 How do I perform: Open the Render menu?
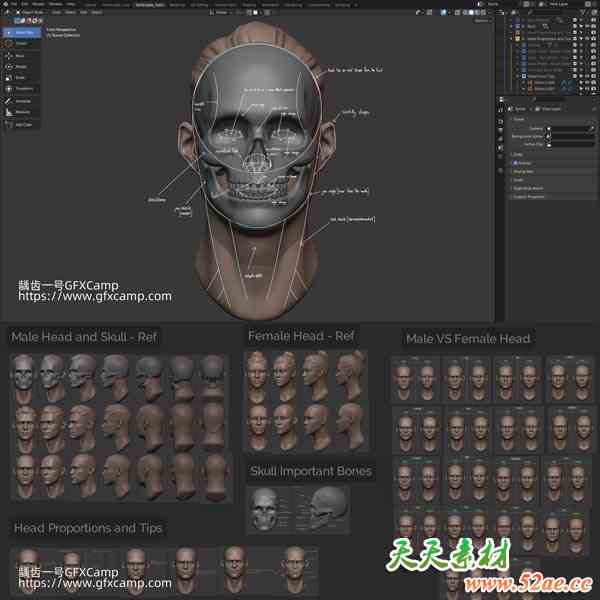[38, 4]
